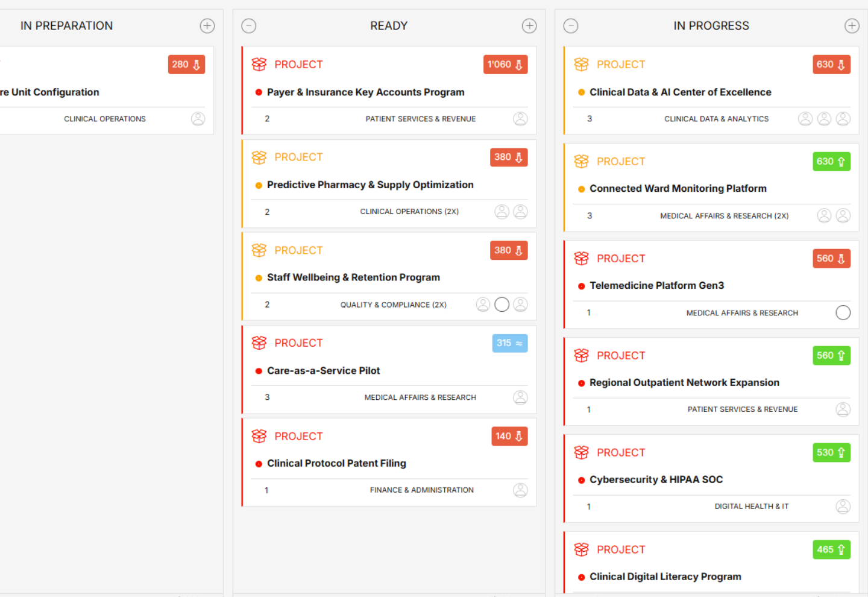This screenshot has width=868, height=597.
Task: Click the 380 badge on the Staff Wellbeing card
Action: click(509, 250)
